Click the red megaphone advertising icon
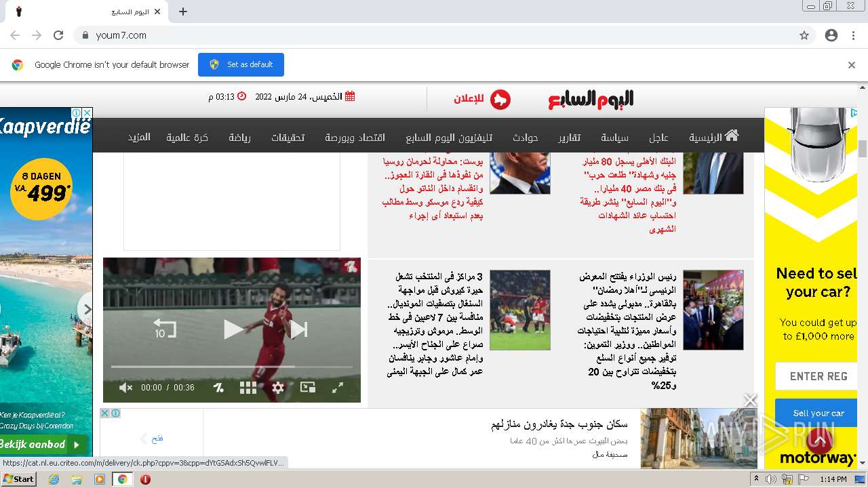 (x=500, y=100)
